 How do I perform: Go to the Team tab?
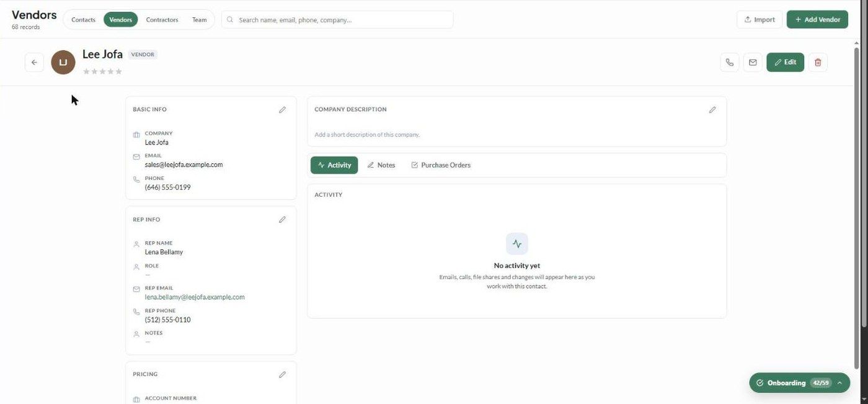click(199, 20)
